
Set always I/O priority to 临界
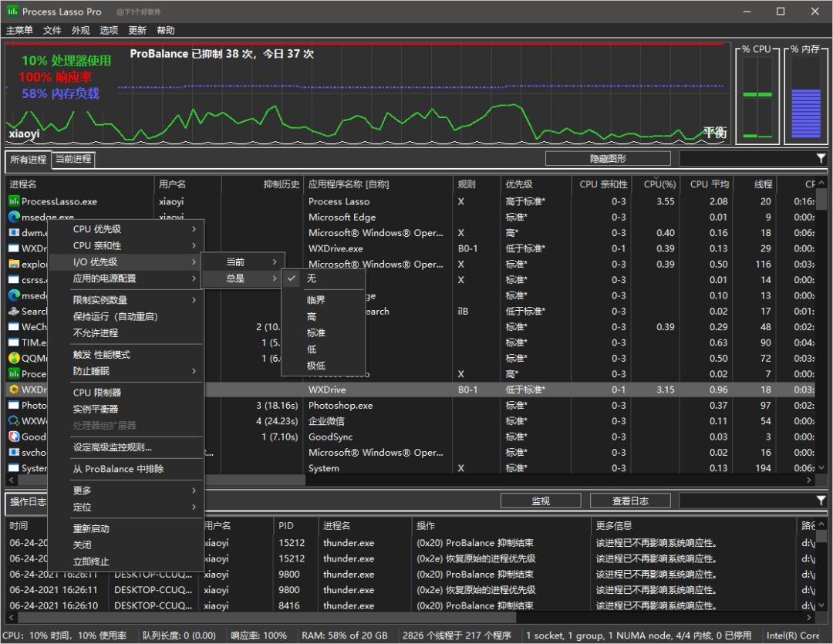pos(316,300)
